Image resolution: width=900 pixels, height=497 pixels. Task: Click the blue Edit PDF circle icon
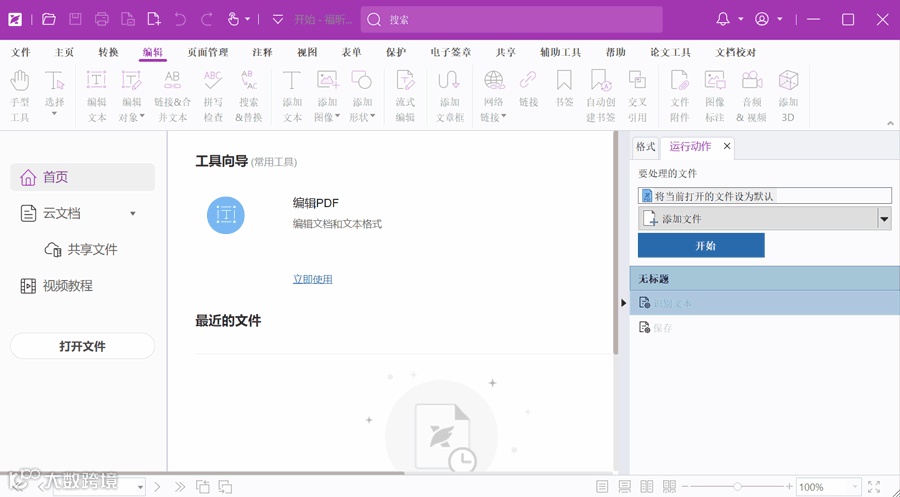click(x=226, y=215)
